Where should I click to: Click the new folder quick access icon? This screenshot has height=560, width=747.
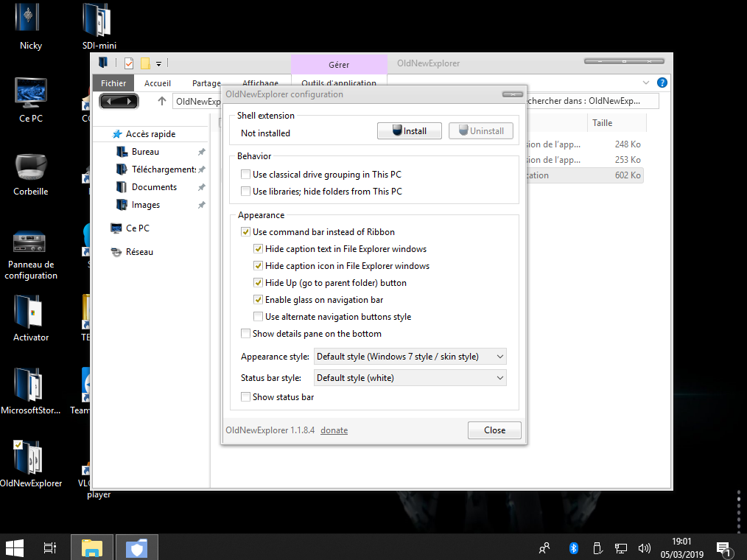click(145, 63)
